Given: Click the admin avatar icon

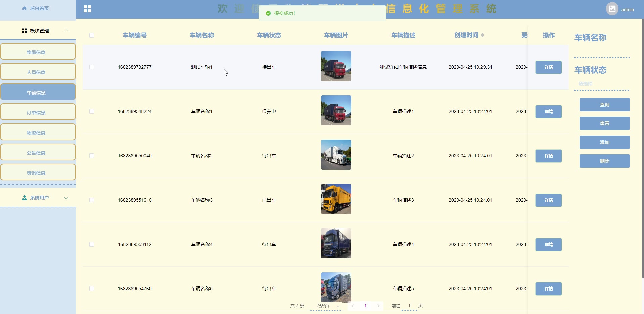Looking at the screenshot, I should 612,9.
